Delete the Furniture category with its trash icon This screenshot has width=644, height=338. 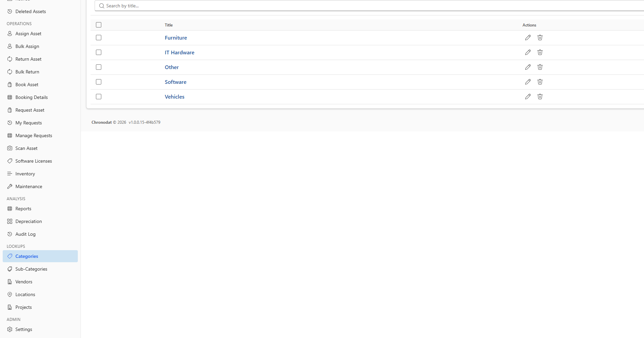[540, 38]
